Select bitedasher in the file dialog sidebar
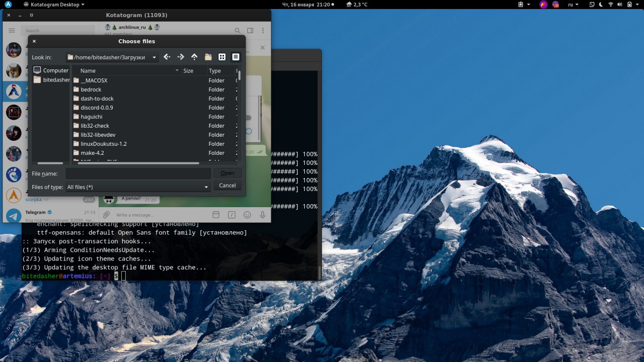 point(51,80)
